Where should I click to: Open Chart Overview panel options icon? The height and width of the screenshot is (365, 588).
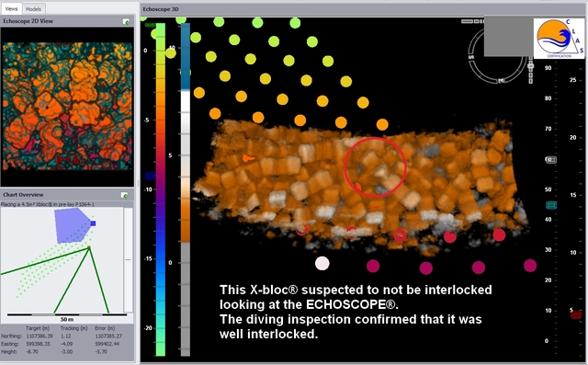click(125, 195)
